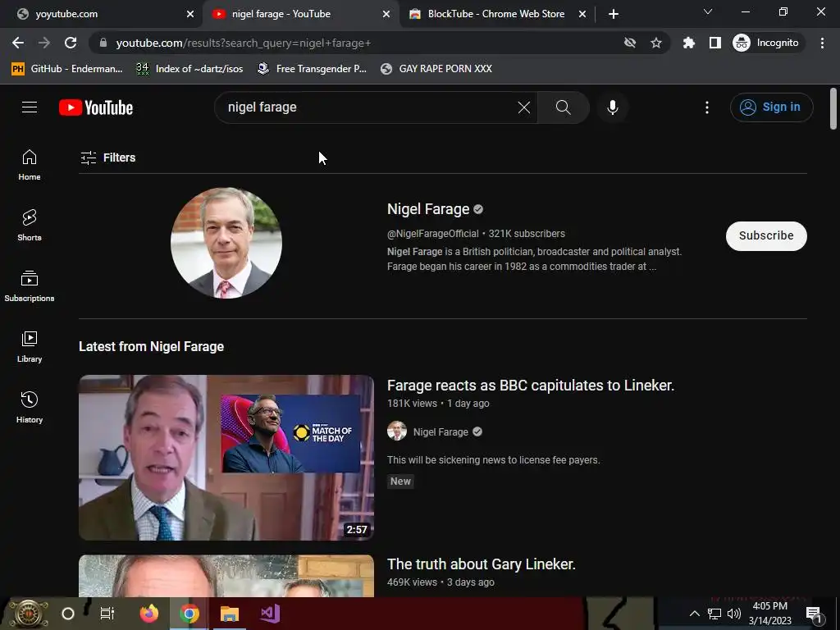Image resolution: width=840 pixels, height=630 pixels.
Task: Close the BlockTube tab
Action: tap(582, 14)
